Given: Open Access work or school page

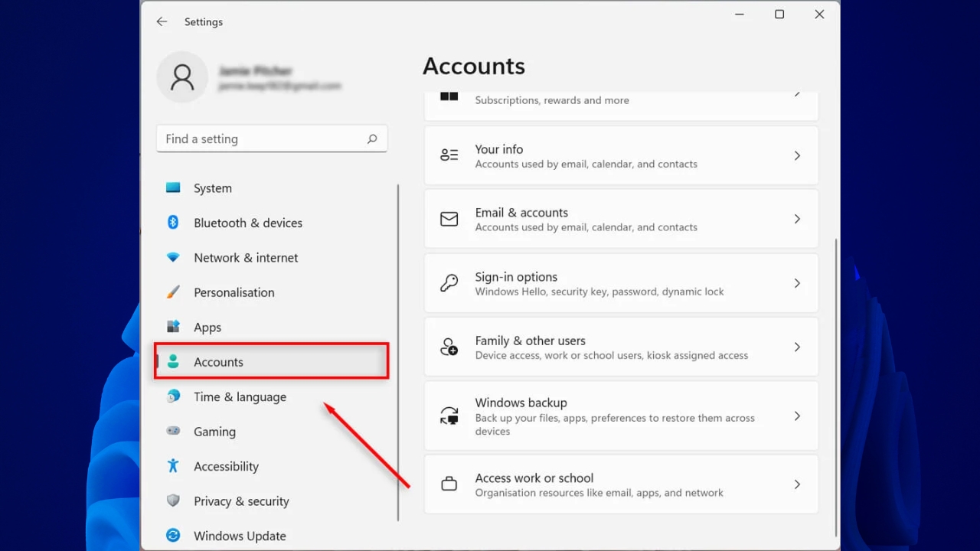Looking at the screenshot, I should 621,484.
